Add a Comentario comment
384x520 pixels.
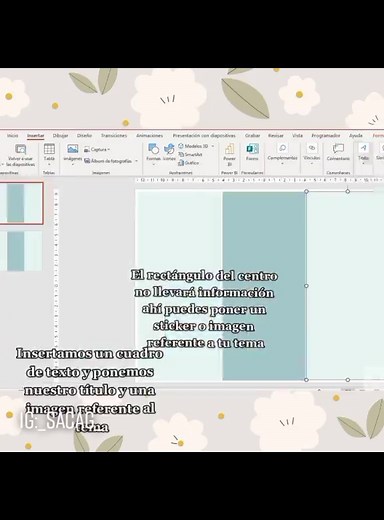[x=338, y=148]
